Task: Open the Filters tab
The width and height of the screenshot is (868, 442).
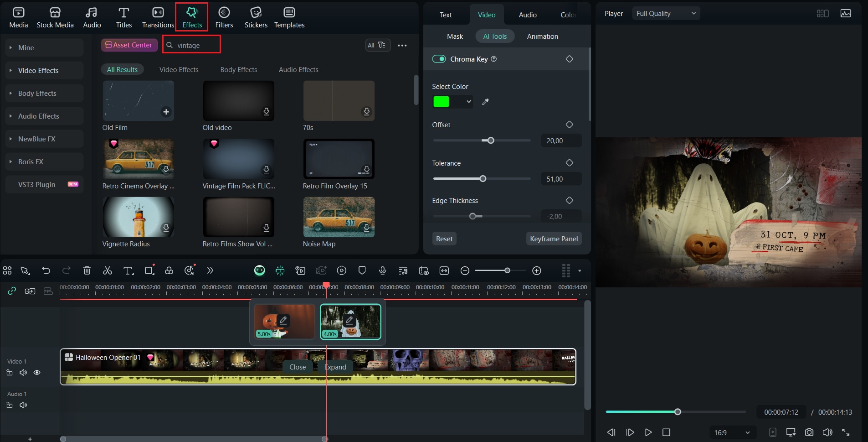Action: point(224,18)
